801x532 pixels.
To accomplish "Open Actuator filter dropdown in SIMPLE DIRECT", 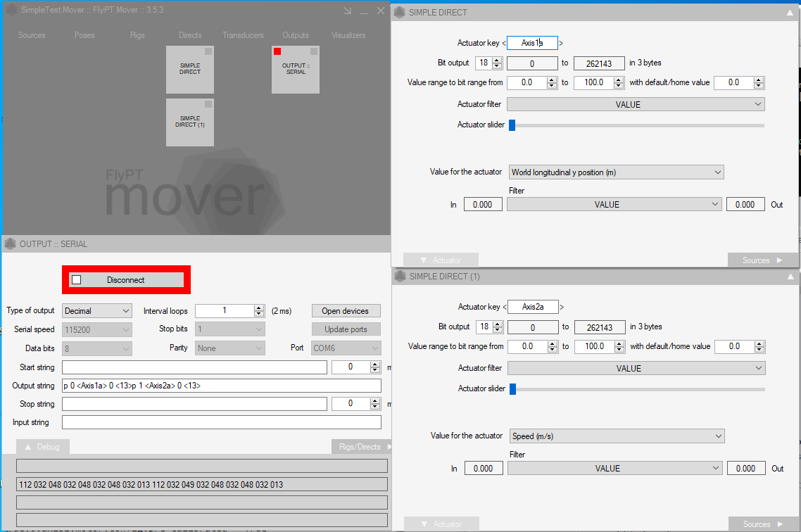I will click(636, 104).
